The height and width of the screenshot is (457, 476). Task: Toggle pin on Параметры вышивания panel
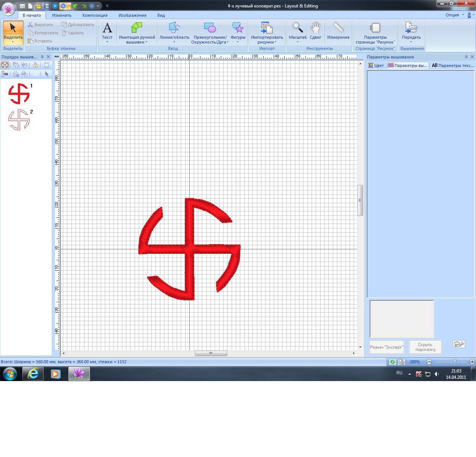coord(466,57)
